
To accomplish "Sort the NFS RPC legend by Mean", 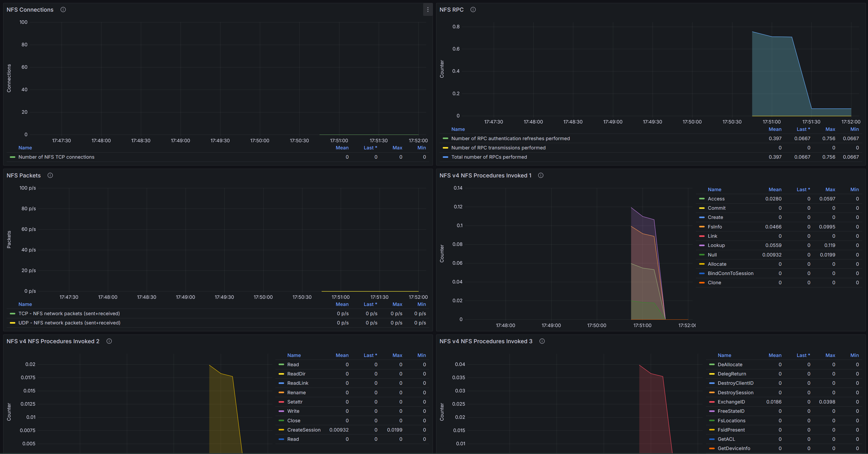I will point(775,129).
